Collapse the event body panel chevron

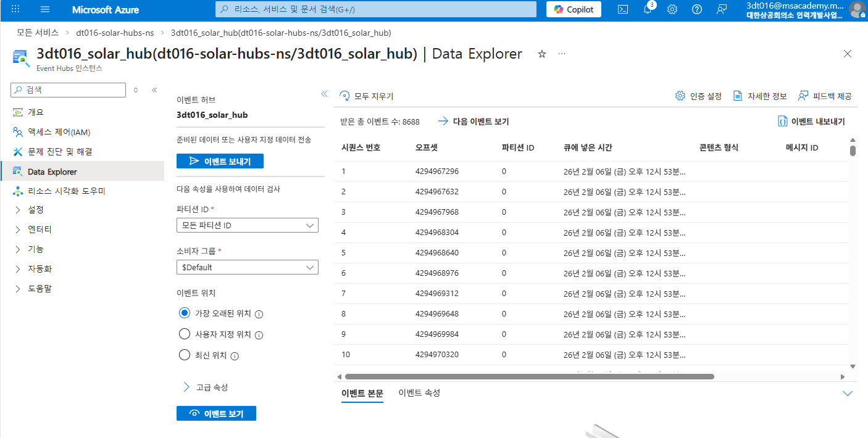tap(848, 394)
